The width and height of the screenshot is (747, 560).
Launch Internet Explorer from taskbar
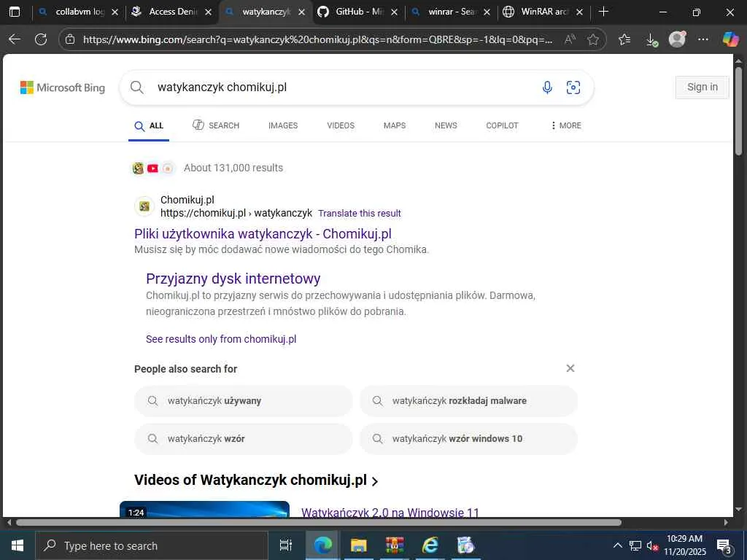430,545
